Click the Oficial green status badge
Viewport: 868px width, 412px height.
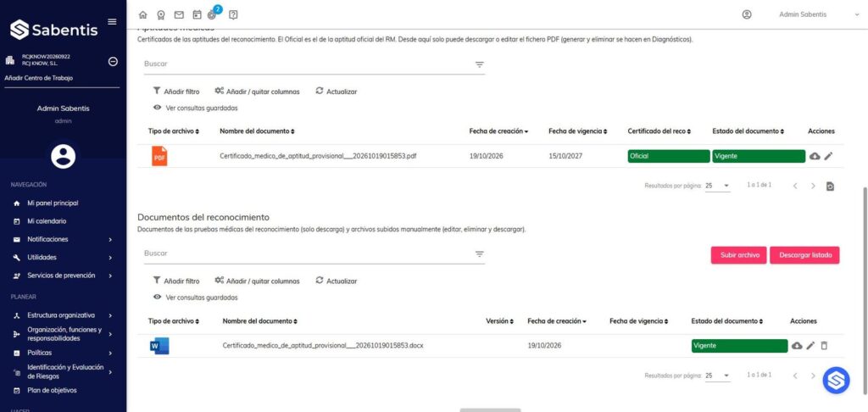669,156
